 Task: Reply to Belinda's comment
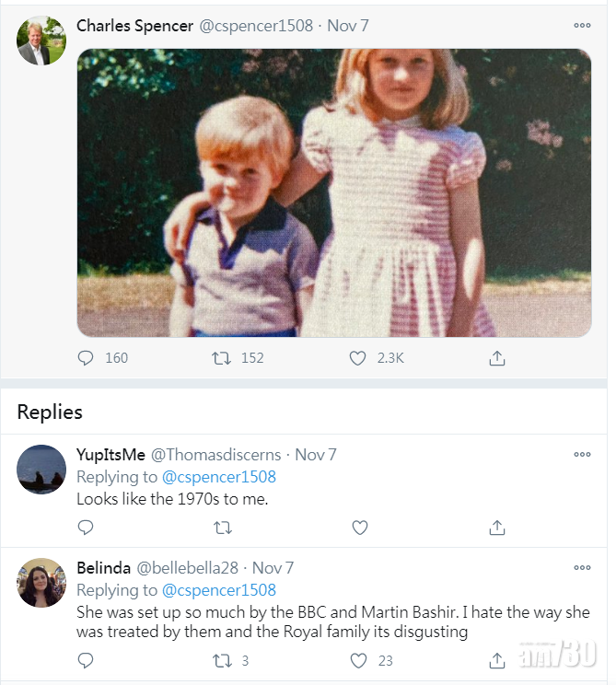86,660
